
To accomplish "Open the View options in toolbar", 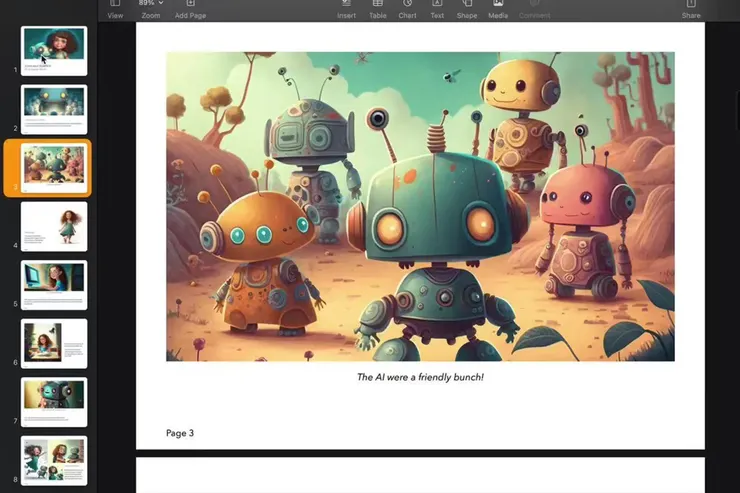I will pos(115,9).
